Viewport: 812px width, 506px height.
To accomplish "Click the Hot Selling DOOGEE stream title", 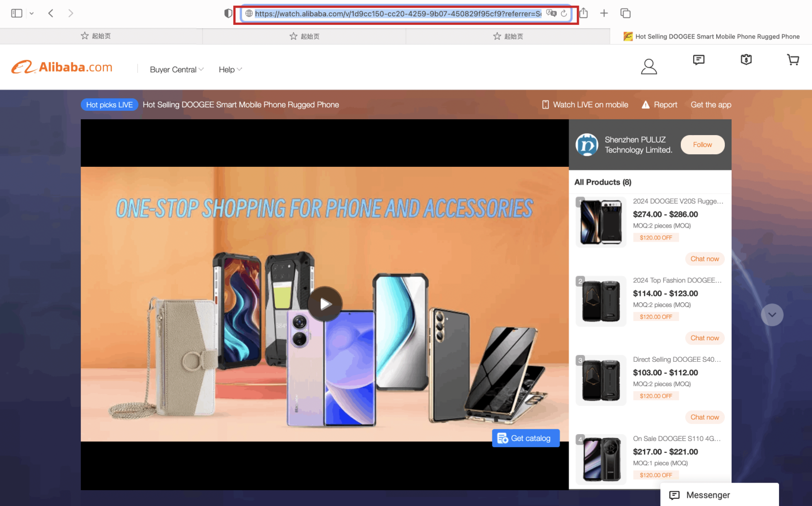I will 241,104.
